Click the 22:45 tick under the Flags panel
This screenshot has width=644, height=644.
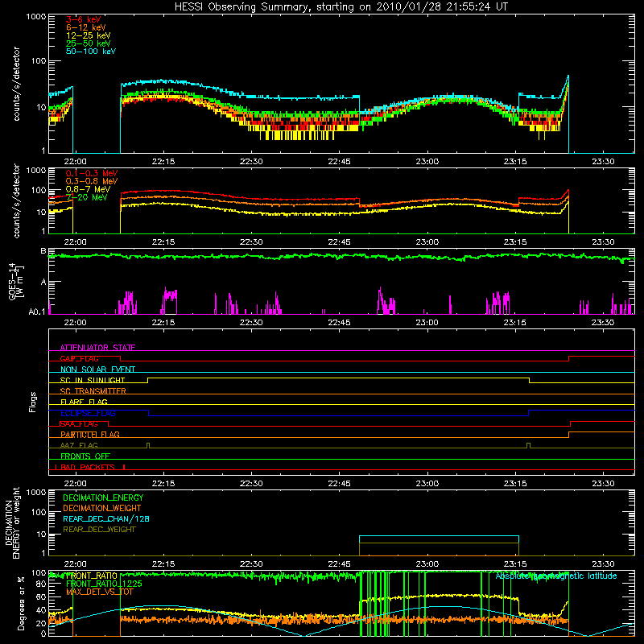(x=339, y=484)
